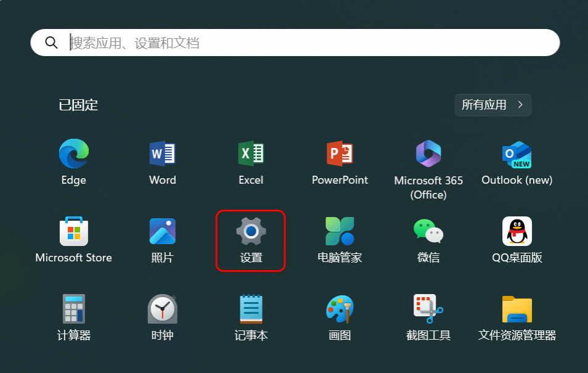Open the Microsoft Store icon

[74, 231]
